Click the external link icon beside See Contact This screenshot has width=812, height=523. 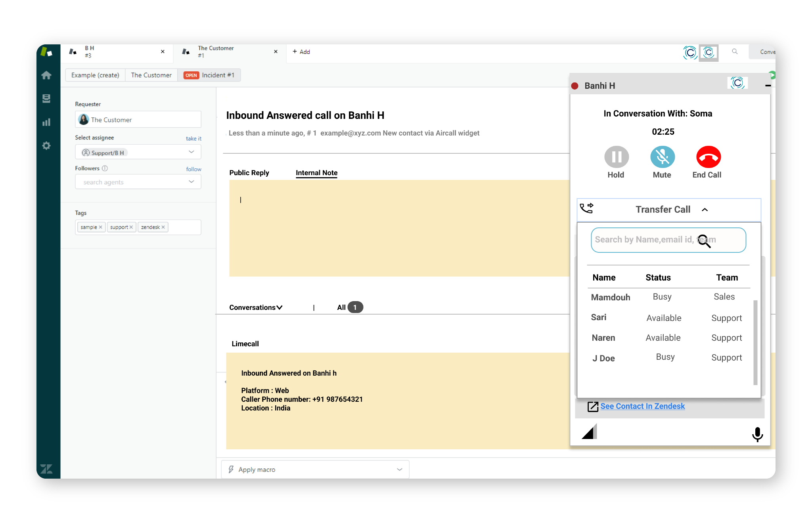coord(593,407)
